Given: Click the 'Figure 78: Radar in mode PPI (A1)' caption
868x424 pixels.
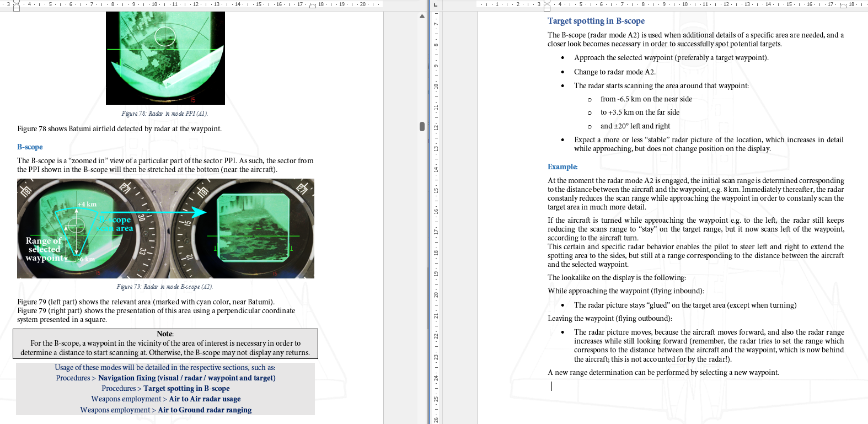Looking at the screenshot, I should (x=164, y=114).
